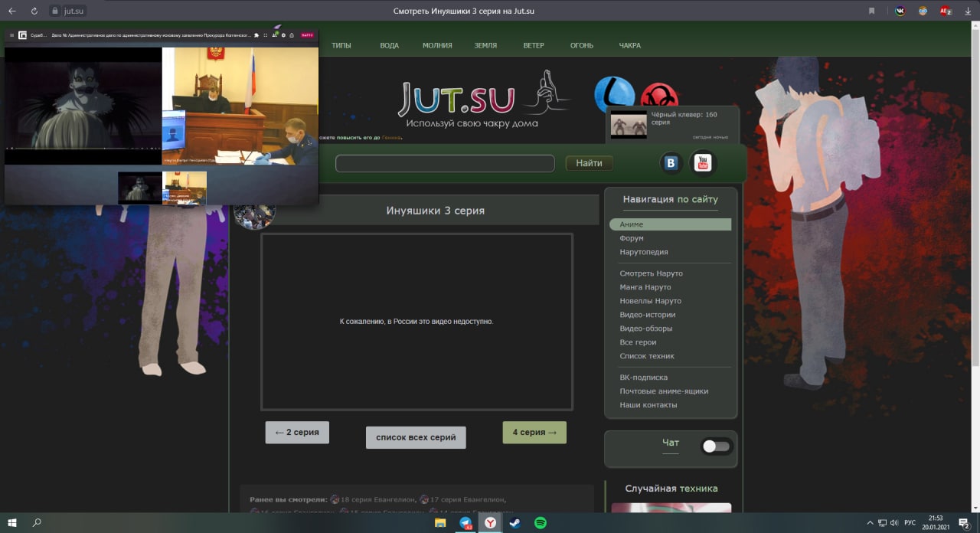Open Windows taskbar search
Screen dimensions: 980x533
pyautogui.click(x=37, y=522)
